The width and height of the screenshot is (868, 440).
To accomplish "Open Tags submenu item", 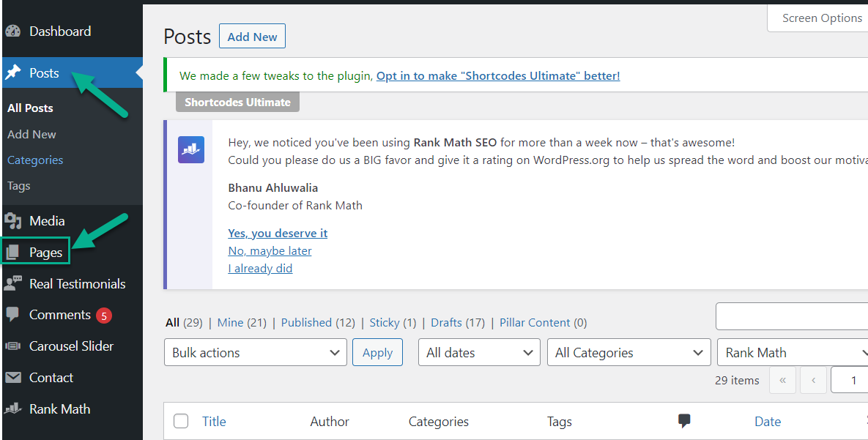I will 19,186.
